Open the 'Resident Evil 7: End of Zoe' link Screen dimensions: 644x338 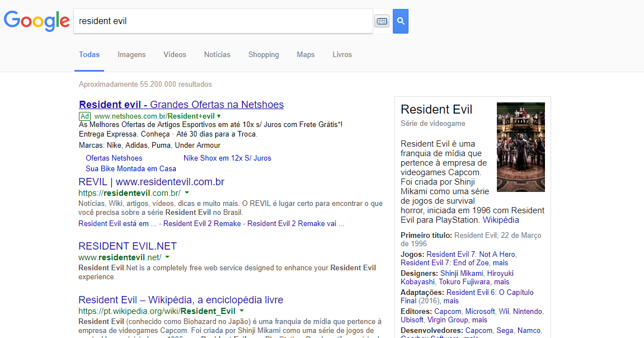445,263
